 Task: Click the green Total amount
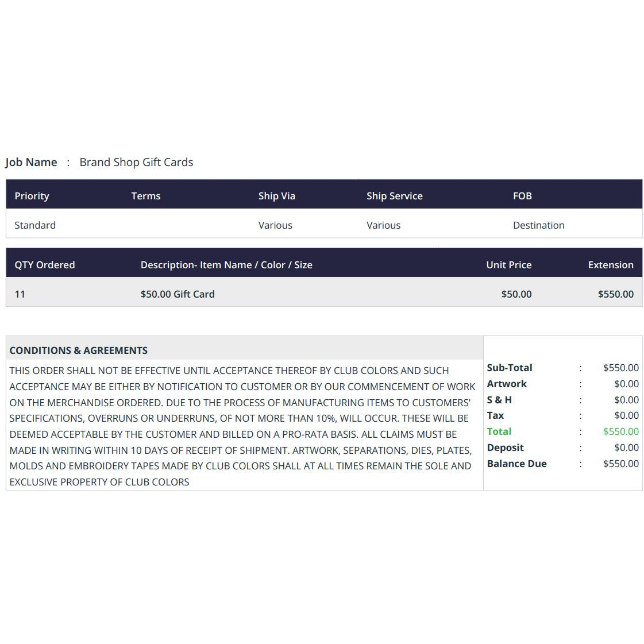[621, 431]
